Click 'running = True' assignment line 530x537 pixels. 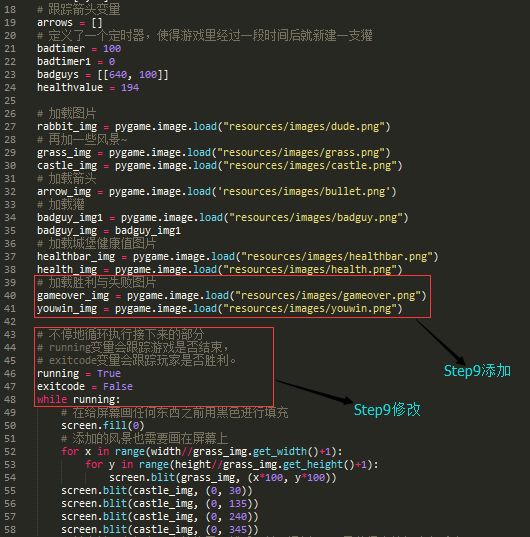[x=79, y=373]
